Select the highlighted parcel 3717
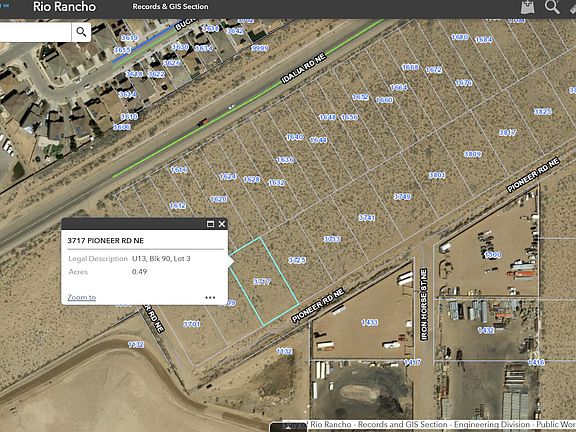The height and width of the screenshot is (432, 576). [x=262, y=281]
